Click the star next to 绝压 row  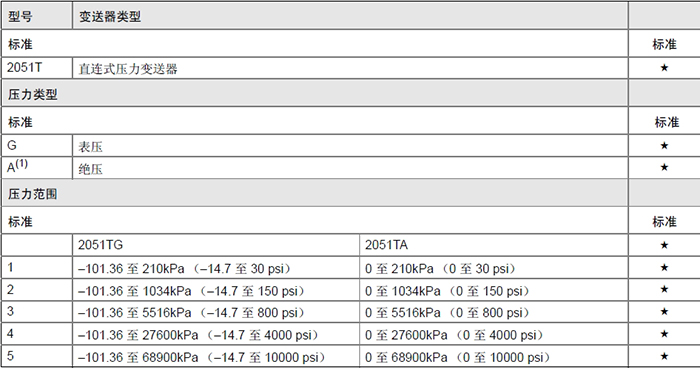(664, 167)
